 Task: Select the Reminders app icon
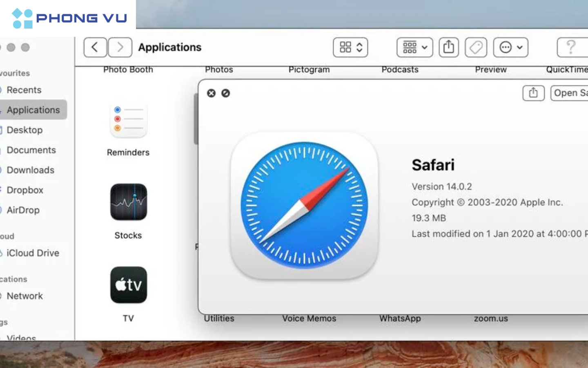tap(129, 121)
